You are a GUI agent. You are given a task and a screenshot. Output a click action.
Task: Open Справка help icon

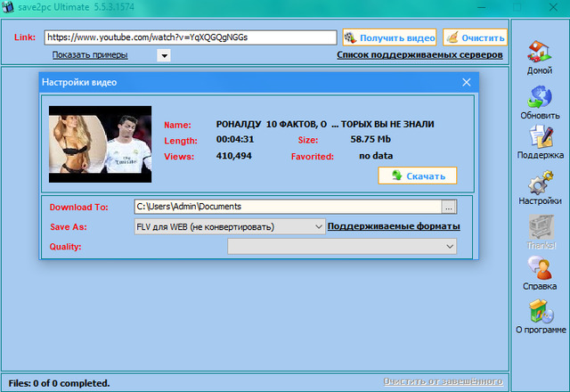click(x=540, y=269)
